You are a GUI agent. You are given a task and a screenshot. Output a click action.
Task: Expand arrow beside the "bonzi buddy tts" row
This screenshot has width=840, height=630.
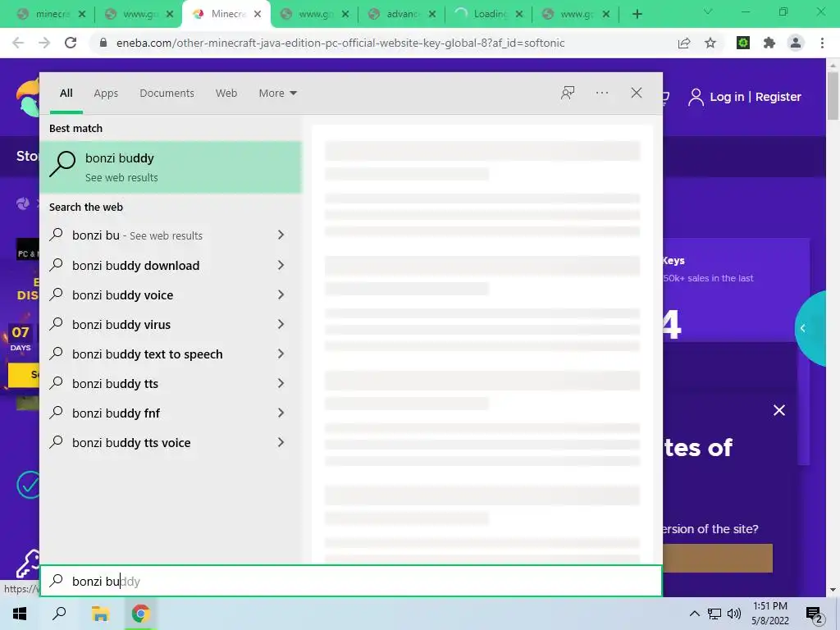281,383
